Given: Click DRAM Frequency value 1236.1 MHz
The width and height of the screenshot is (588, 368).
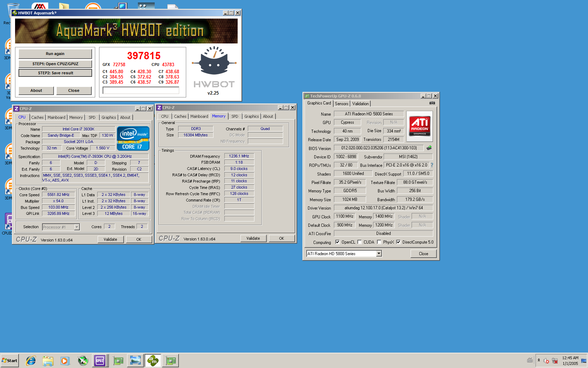Looking at the screenshot, I should (239, 156).
